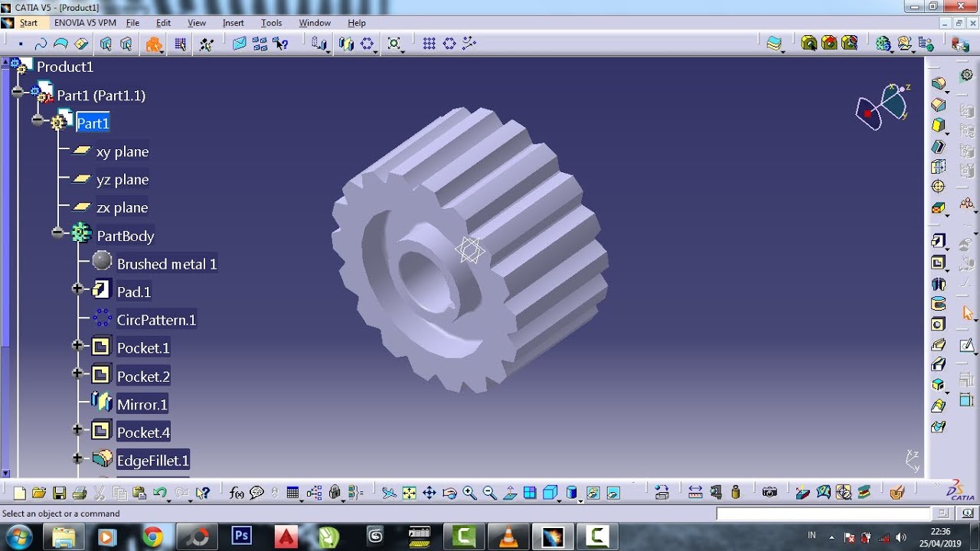Viewport: 980px width, 551px height.
Task: Expand the EdgeFillet.1 node
Action: (x=77, y=458)
